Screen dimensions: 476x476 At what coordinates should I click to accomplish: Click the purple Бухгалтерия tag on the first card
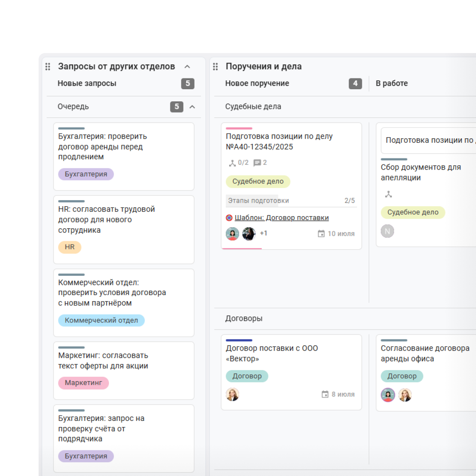click(86, 174)
